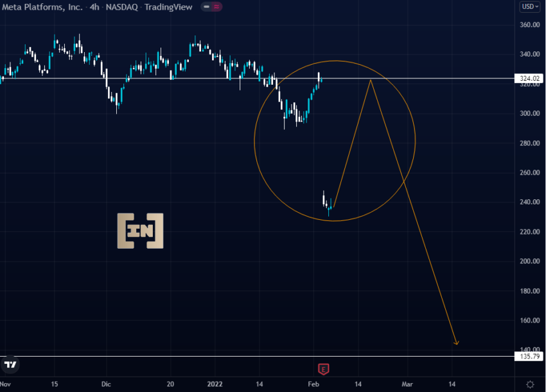The width and height of the screenshot is (546, 392).
Task: Click the 15 date label
Action: (55, 384)
